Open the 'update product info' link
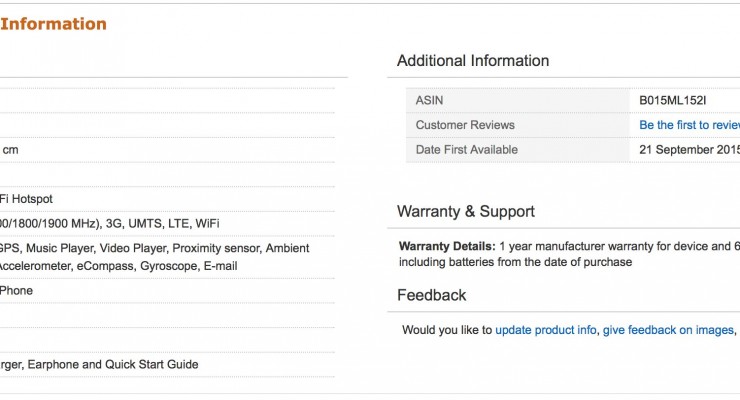This screenshot has width=740, height=400. pos(545,330)
